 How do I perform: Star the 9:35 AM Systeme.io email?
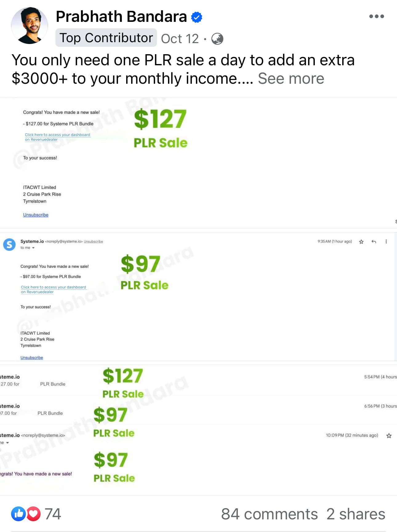tap(361, 242)
